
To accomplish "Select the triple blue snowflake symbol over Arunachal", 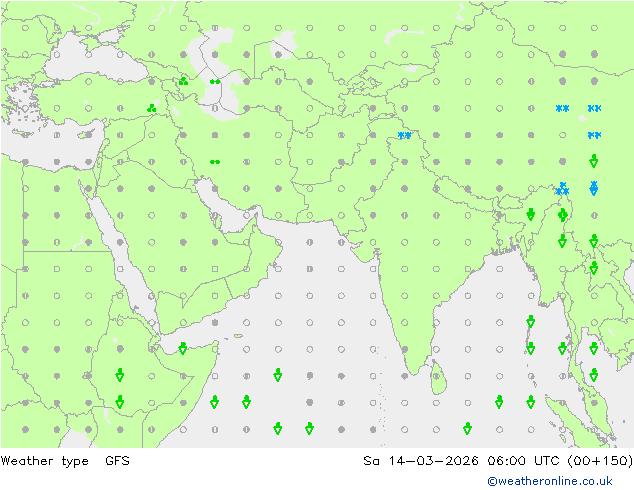I will [562, 188].
